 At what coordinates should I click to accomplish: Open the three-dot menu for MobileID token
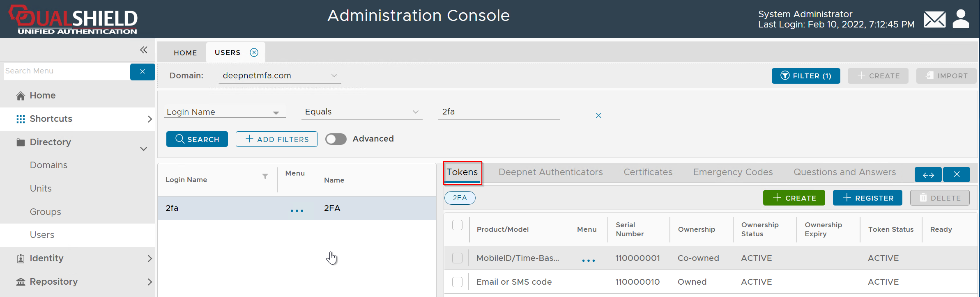588,260
